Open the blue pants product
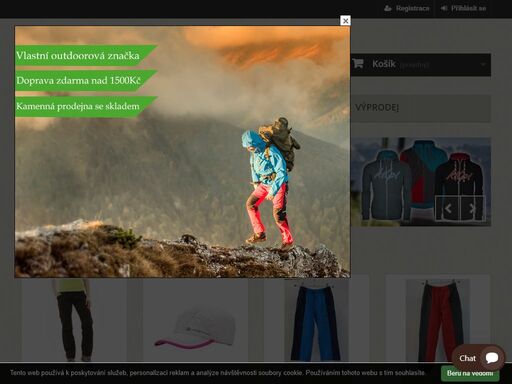Image resolution: width=512 pixels, height=384 pixels. click(x=315, y=321)
